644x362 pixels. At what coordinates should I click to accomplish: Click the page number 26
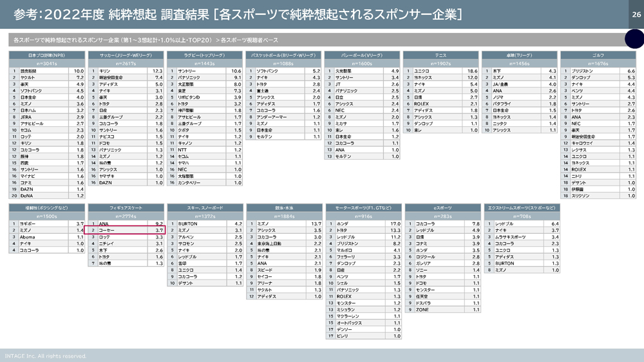(636, 14)
